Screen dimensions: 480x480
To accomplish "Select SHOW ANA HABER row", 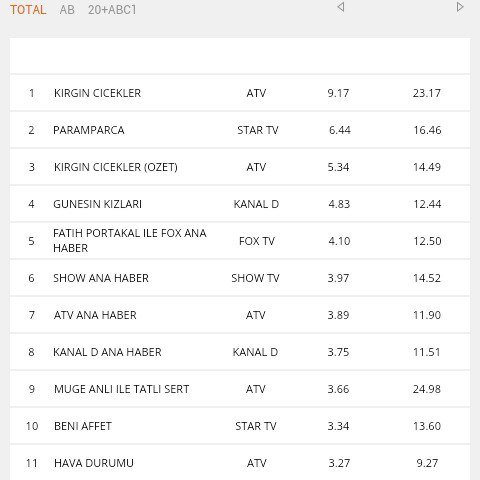I will 240,278.
